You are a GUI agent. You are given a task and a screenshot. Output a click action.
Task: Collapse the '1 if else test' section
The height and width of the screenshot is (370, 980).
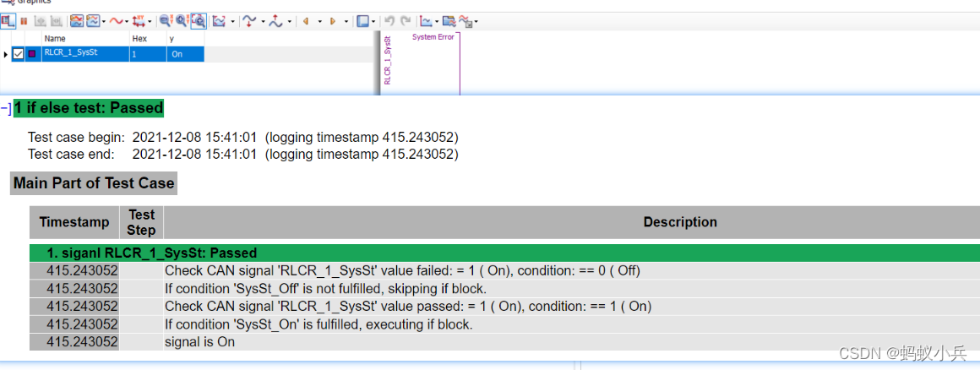(x=6, y=108)
